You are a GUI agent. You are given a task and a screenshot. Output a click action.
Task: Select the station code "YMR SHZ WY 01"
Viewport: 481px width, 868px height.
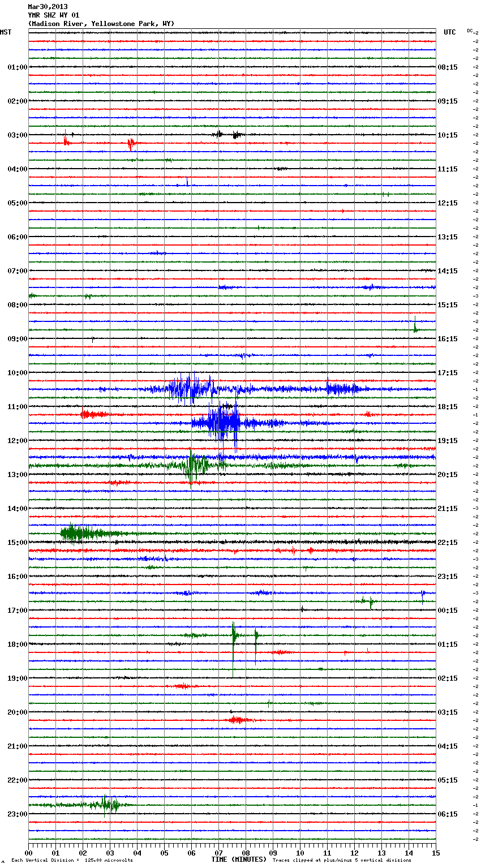pos(54,15)
